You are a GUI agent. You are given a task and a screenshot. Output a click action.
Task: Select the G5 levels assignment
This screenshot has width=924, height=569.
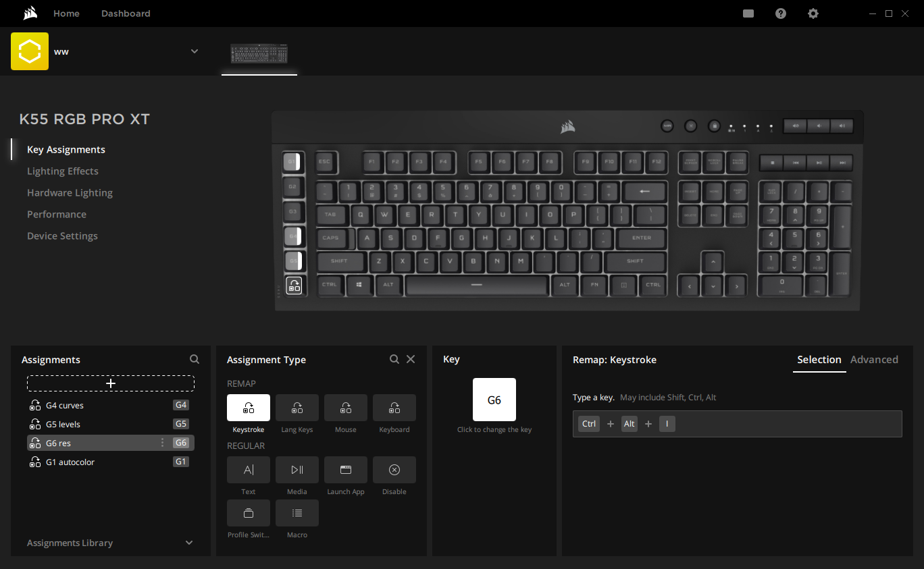[111, 424]
